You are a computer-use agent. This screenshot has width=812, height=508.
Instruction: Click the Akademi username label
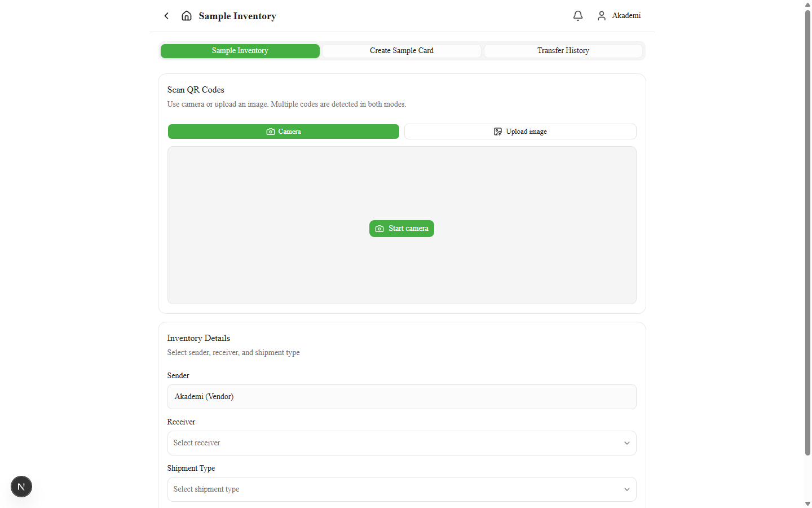coord(626,16)
